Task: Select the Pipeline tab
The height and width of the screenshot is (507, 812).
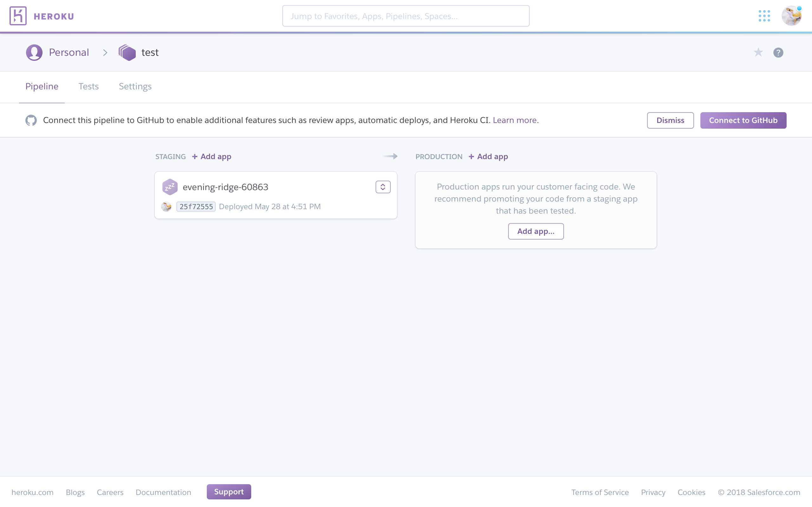Action: tap(42, 87)
